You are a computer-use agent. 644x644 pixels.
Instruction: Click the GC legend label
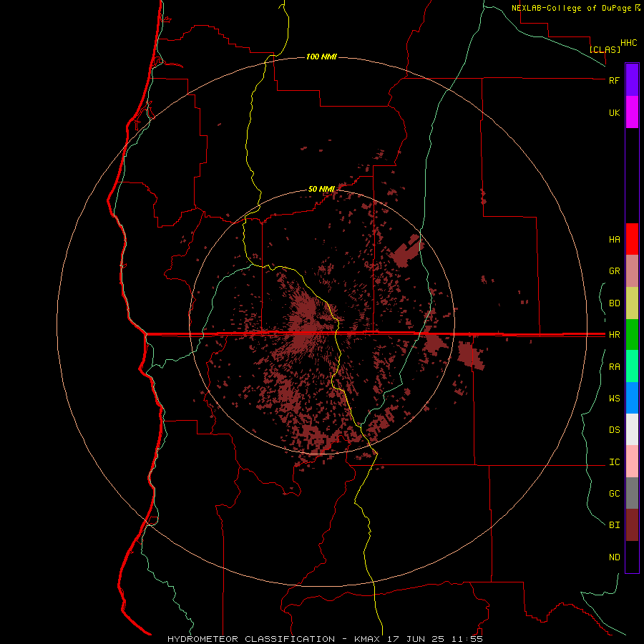tap(614, 493)
